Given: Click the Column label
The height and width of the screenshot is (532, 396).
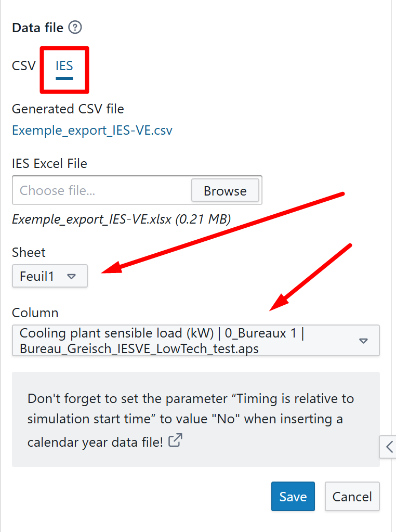Looking at the screenshot, I should (x=35, y=313).
